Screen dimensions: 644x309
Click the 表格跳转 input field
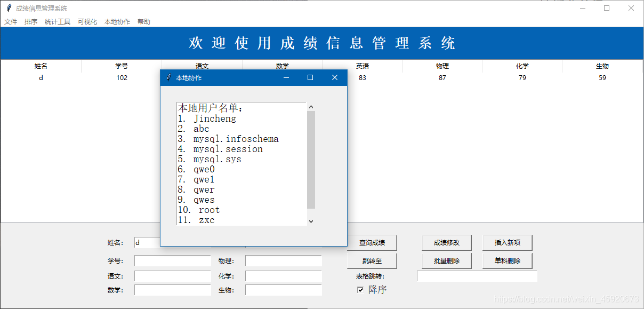tap(477, 276)
